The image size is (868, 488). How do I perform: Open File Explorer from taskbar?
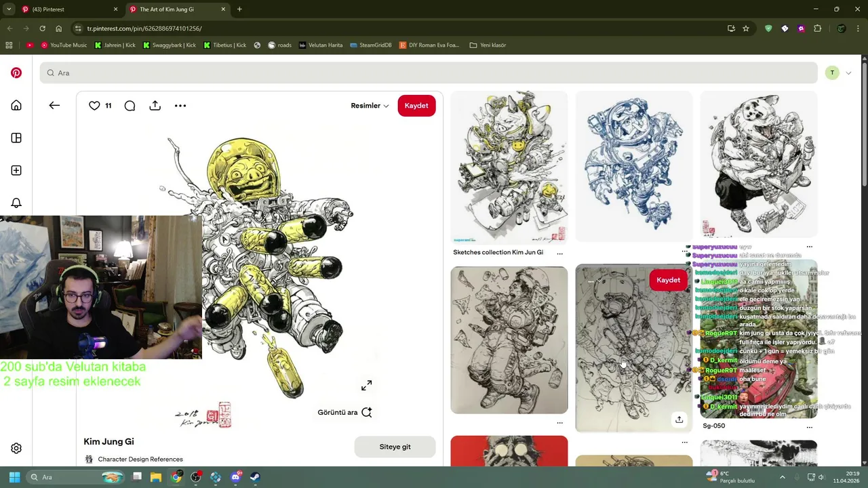point(155,477)
